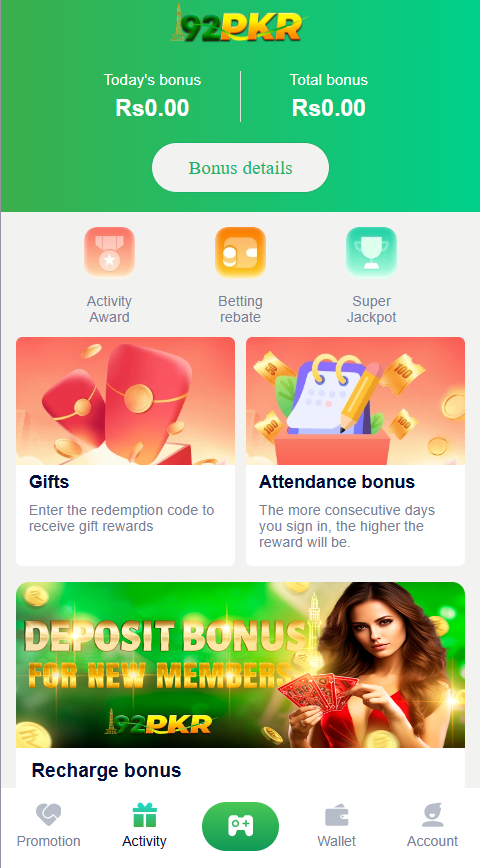
Task: Open the Account profile icon
Action: (432, 815)
